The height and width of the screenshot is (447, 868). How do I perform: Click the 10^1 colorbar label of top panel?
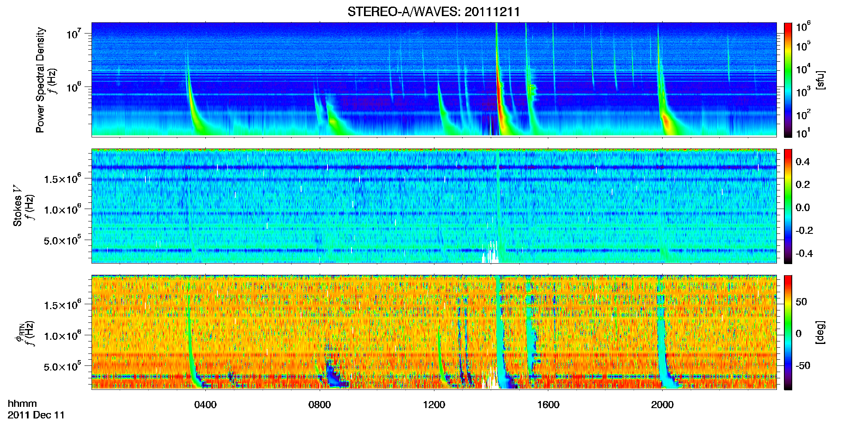point(803,133)
